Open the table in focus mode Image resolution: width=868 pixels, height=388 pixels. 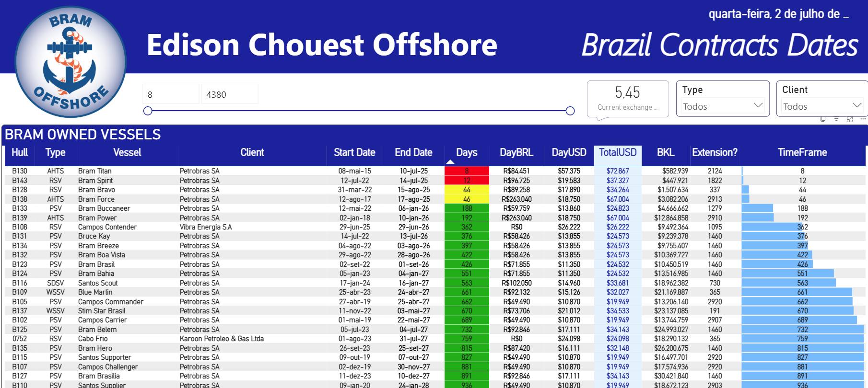(850, 119)
